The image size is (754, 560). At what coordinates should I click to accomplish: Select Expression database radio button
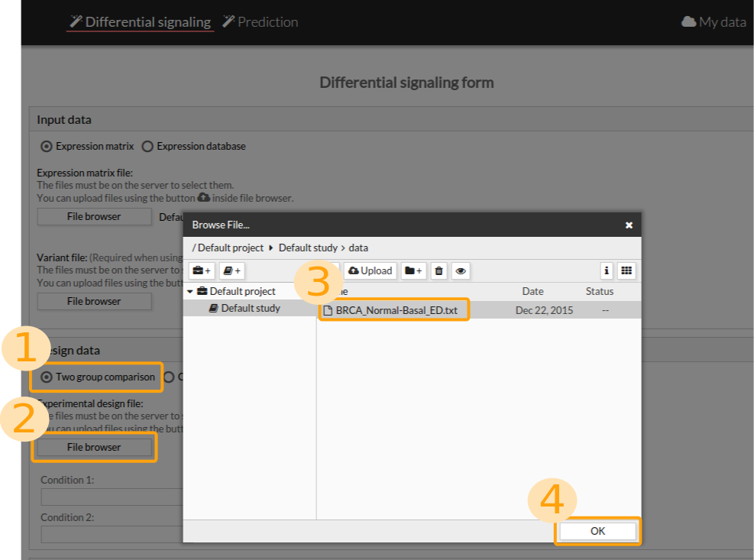click(148, 146)
